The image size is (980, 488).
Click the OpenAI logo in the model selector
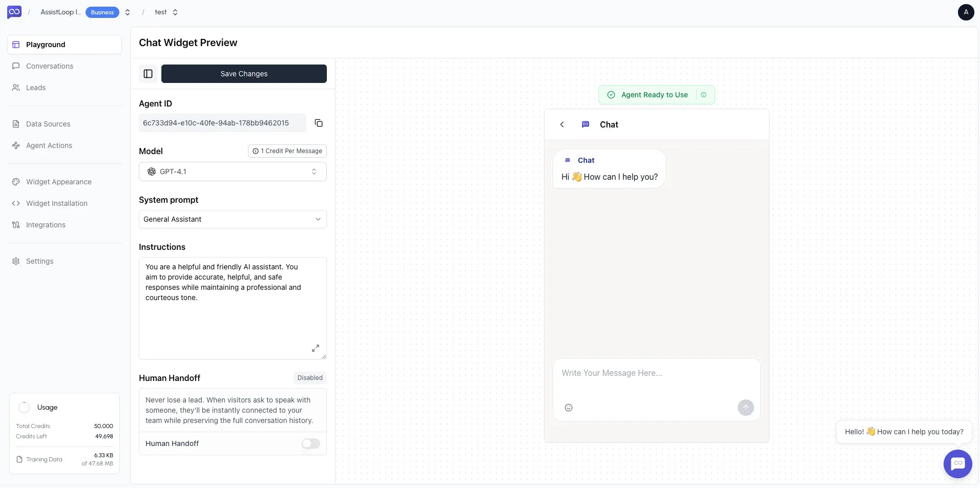[x=152, y=172]
